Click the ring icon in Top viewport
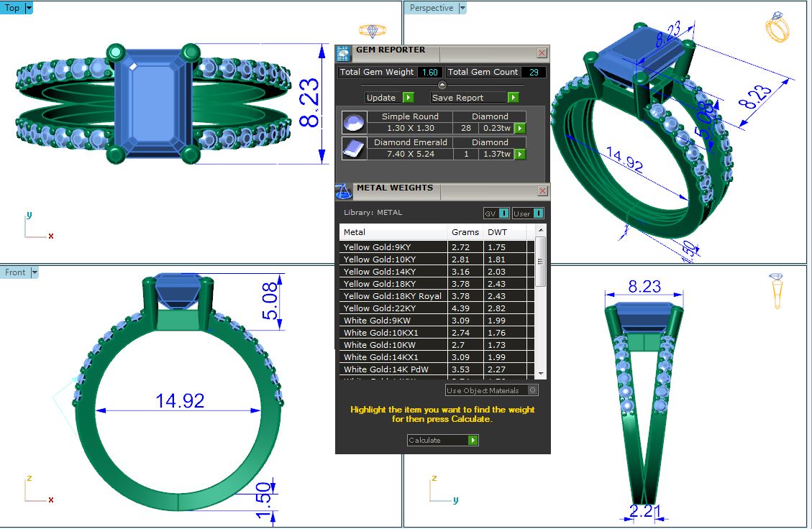 tap(372, 31)
